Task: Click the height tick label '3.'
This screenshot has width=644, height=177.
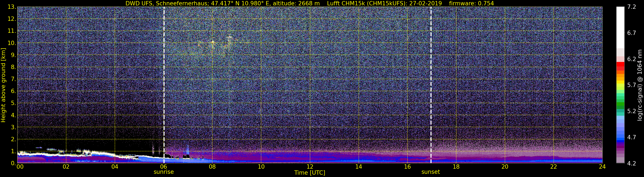Action: pyautogui.click(x=13, y=127)
